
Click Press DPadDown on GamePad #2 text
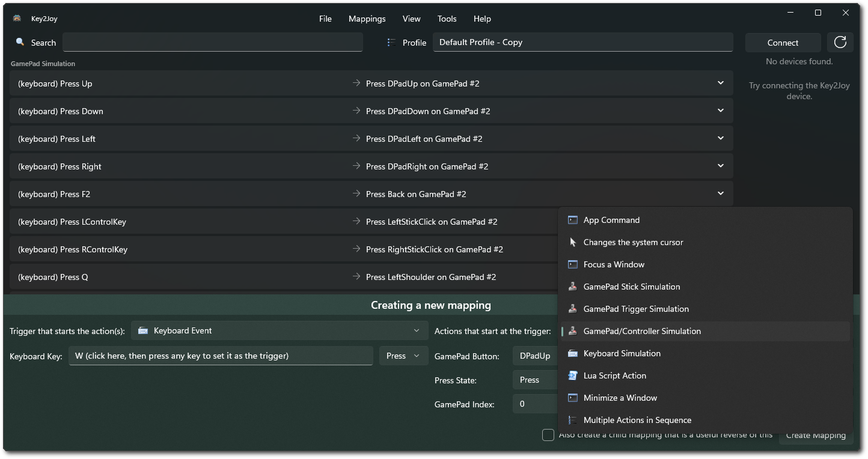pyautogui.click(x=428, y=111)
